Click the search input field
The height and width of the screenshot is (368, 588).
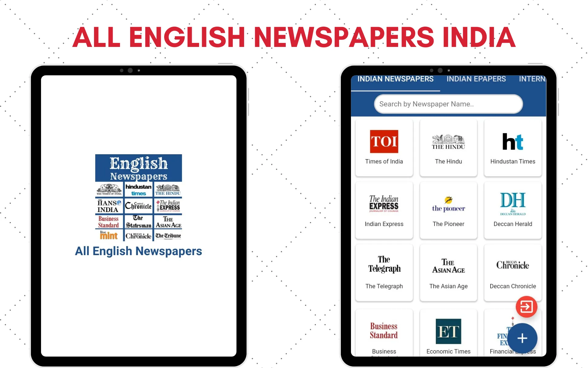(447, 104)
